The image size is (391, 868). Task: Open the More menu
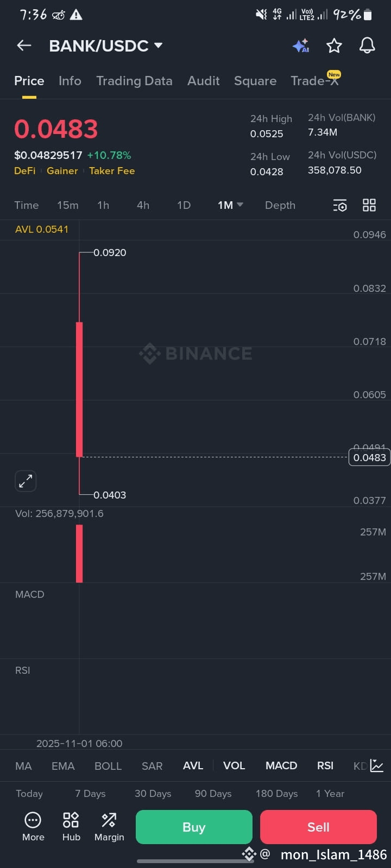click(x=33, y=827)
